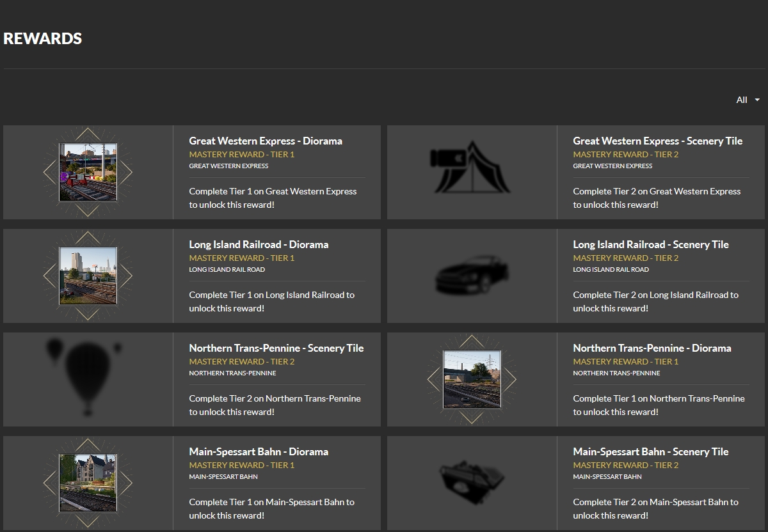
Task: Open Great Western Express - Diorama title
Action: click(x=266, y=141)
